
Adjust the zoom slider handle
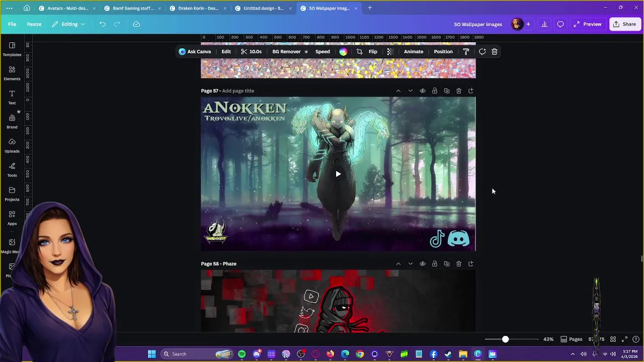(505, 339)
